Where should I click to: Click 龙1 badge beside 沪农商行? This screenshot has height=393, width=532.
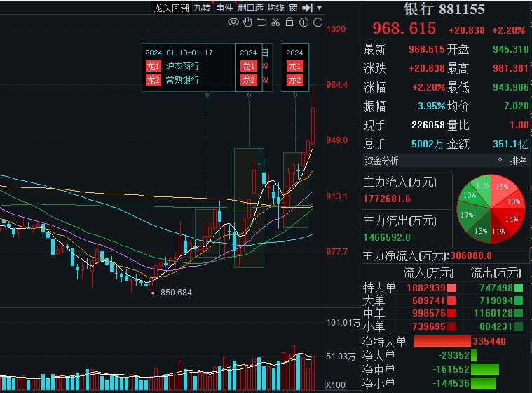click(153, 66)
